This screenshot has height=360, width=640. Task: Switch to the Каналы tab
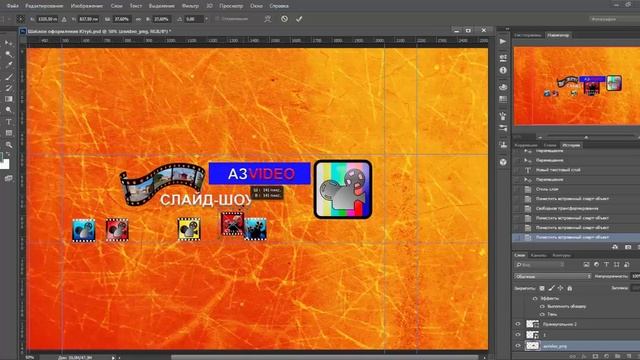pos(538,255)
